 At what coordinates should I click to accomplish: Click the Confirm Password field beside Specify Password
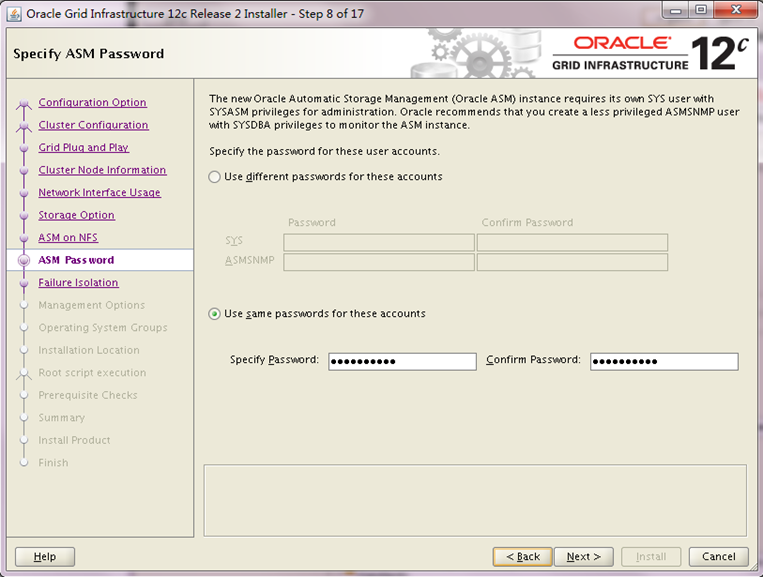(x=664, y=361)
